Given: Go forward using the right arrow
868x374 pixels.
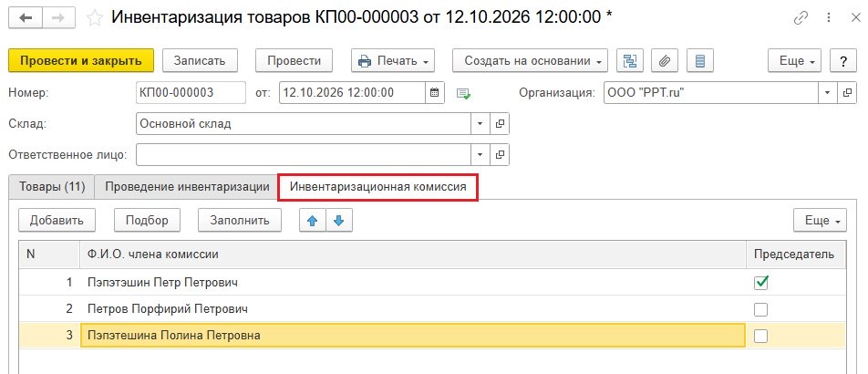Looking at the screenshot, I should tap(58, 17).
